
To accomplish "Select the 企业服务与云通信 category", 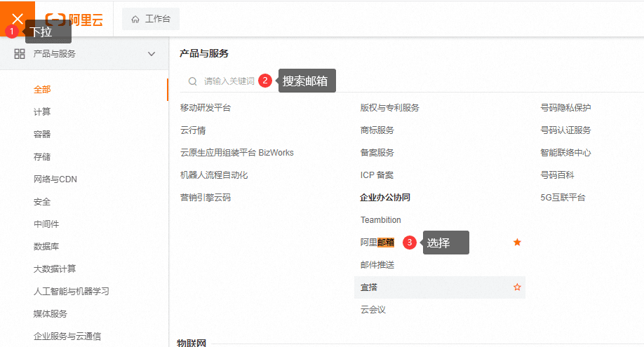I will (67, 336).
